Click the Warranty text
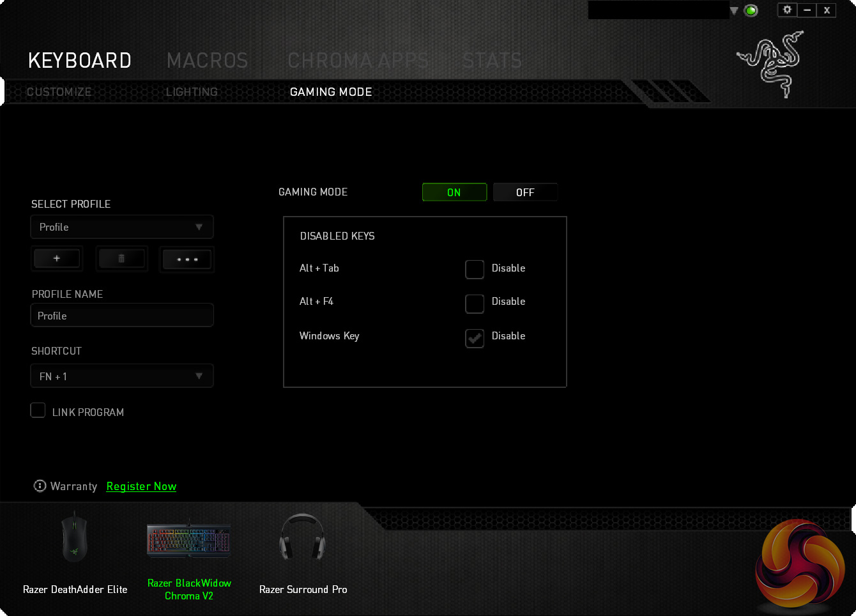Image resolution: width=856 pixels, height=616 pixels. pyautogui.click(x=73, y=486)
